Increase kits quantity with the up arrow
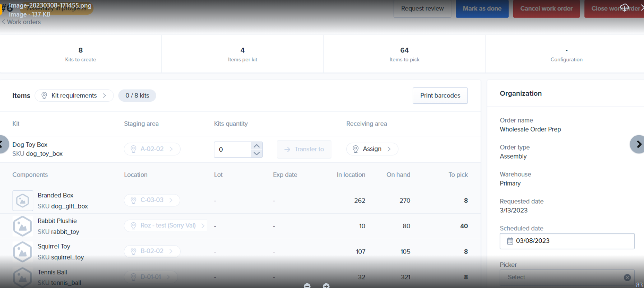Image resolution: width=644 pixels, height=288 pixels. (256, 146)
